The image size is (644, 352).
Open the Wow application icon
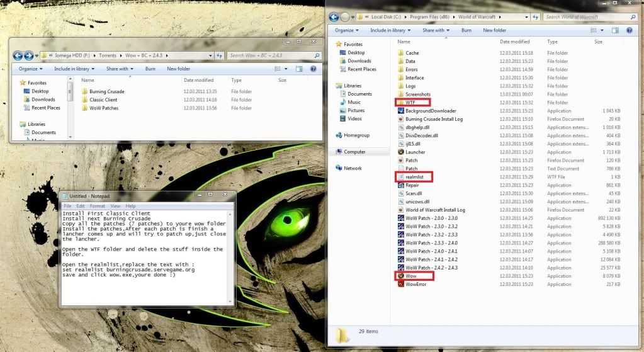(401, 276)
